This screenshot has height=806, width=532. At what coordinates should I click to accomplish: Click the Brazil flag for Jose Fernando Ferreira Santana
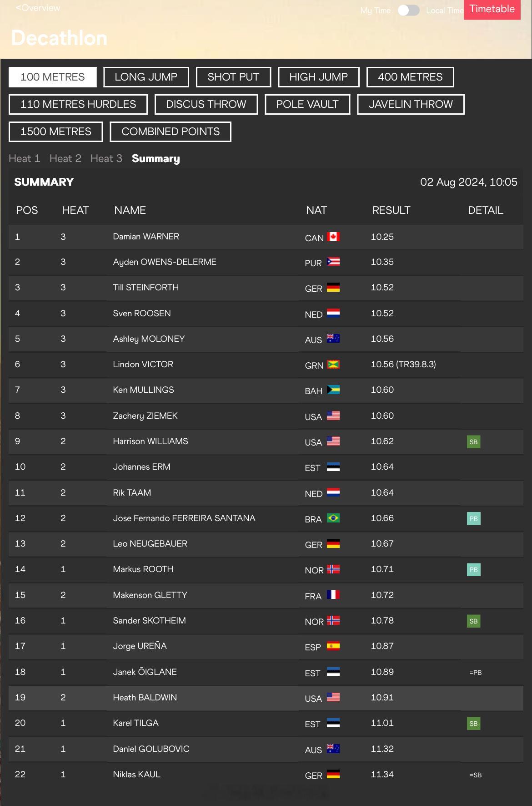333,518
